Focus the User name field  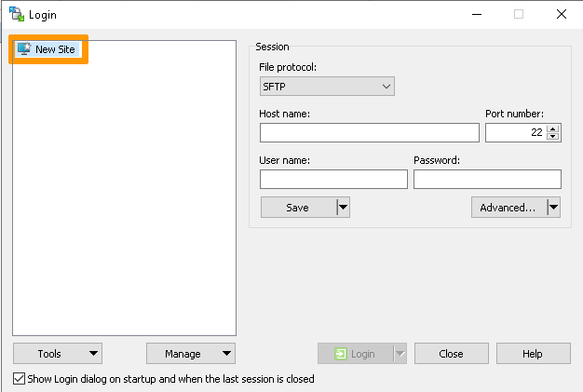tap(333, 180)
